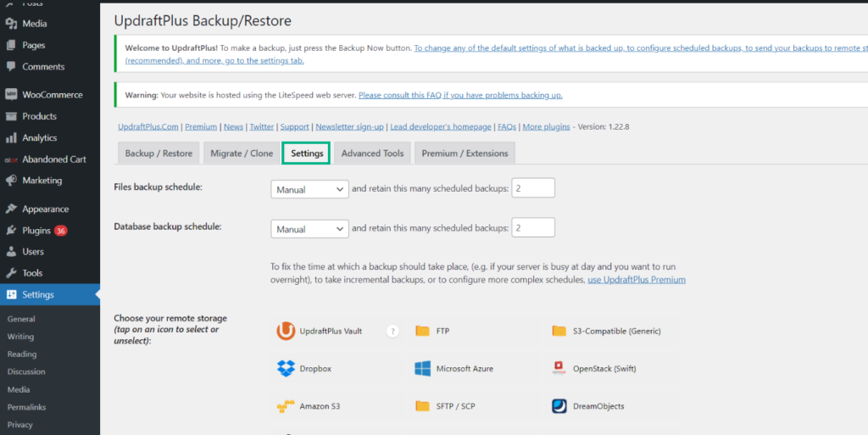
Task: Click the Abandoned Cart icon
Action: pos(11,159)
